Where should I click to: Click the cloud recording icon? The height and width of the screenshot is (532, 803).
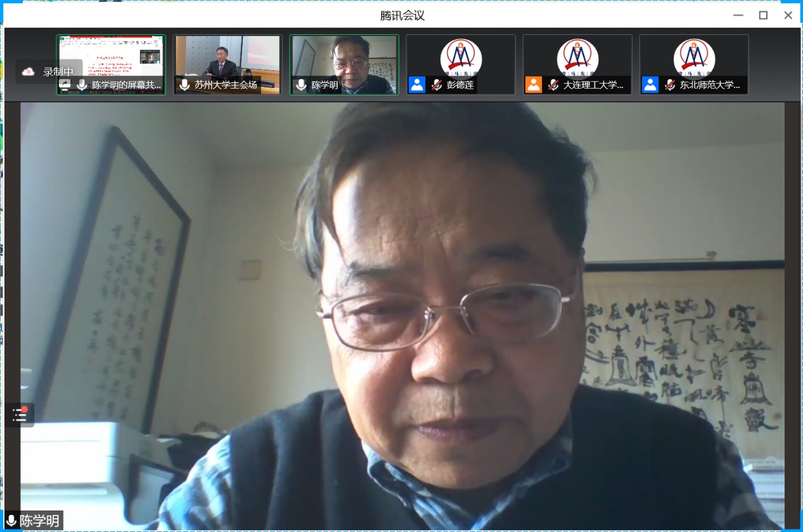(28, 72)
